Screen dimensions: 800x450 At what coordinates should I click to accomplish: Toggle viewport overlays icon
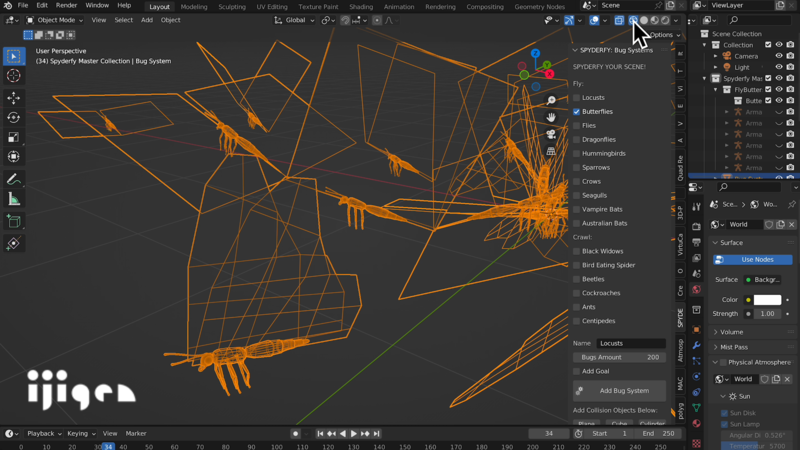tap(594, 20)
